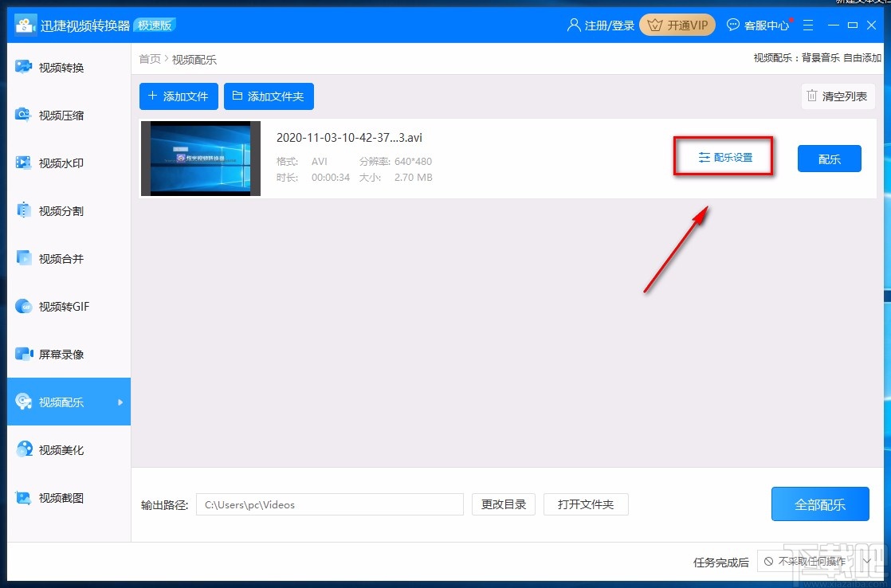Click the 开通VIP crown button
The width and height of the screenshot is (891, 588).
(677, 25)
